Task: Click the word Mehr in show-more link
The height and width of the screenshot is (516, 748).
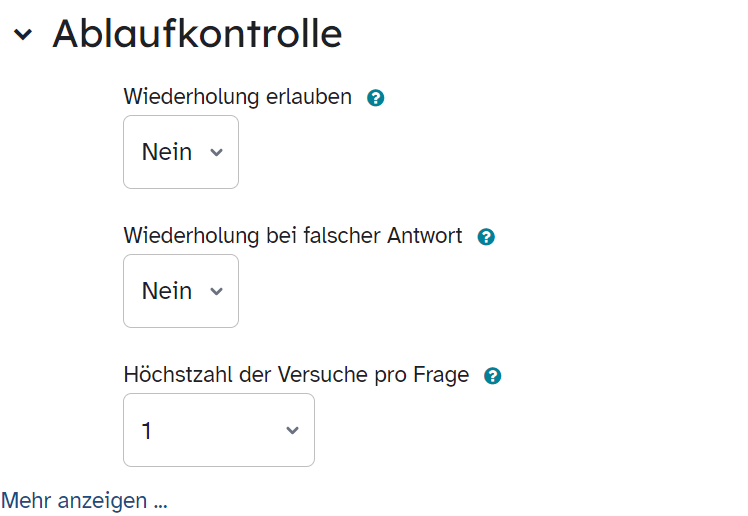Action: (27, 501)
